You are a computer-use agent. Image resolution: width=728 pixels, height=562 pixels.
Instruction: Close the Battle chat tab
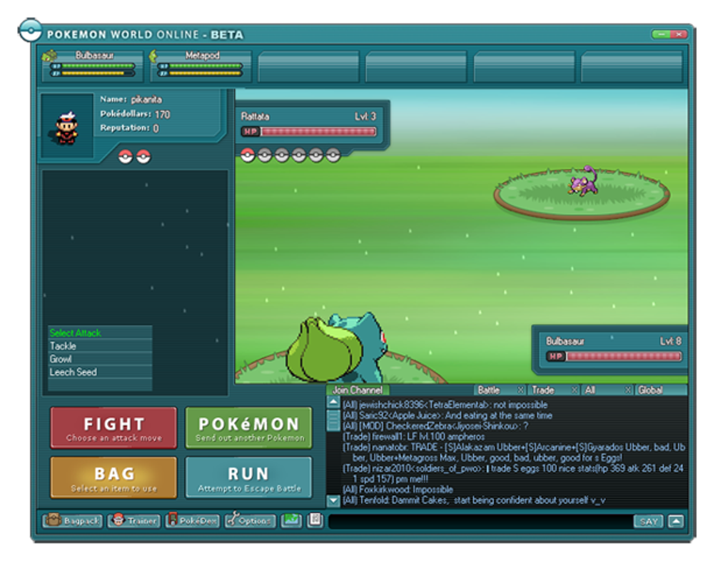tap(521, 390)
